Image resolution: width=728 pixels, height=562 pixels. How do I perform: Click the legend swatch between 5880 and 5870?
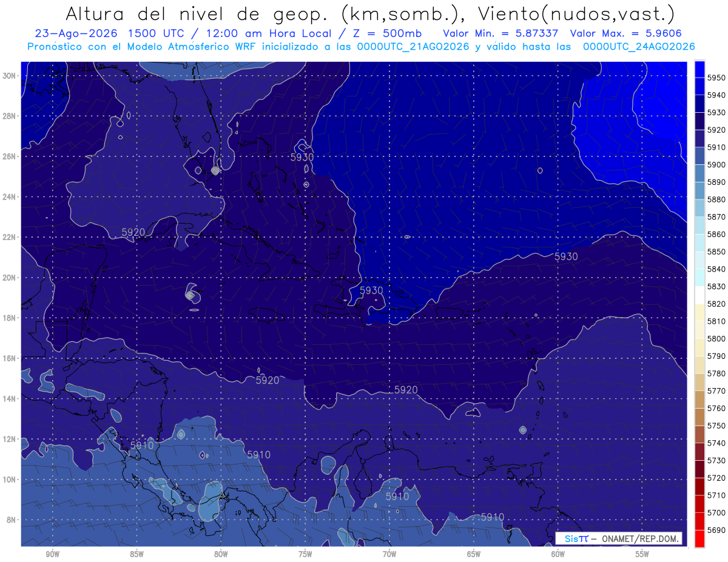pos(699,209)
